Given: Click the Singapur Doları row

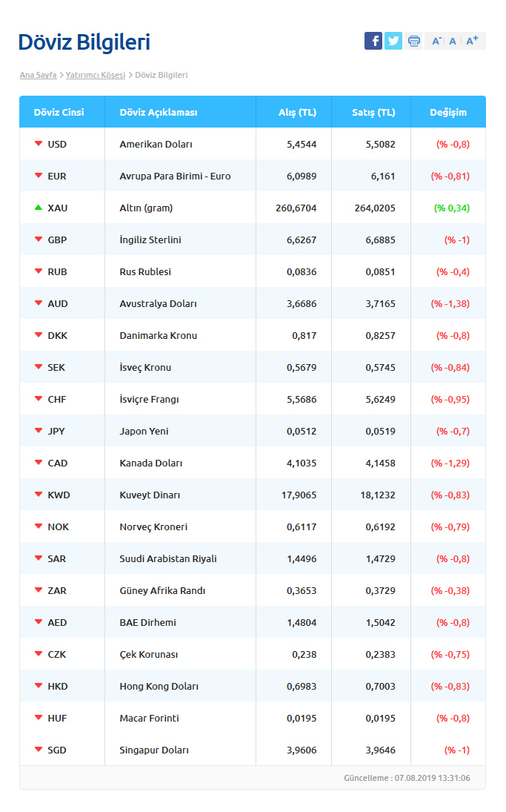Looking at the screenshot, I should click(x=253, y=750).
